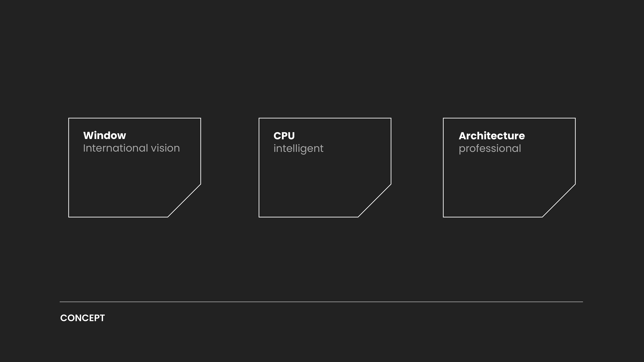Viewport: 644px width, 362px height.
Task: Click the "CONCEPT" footer label
Action: tap(83, 318)
